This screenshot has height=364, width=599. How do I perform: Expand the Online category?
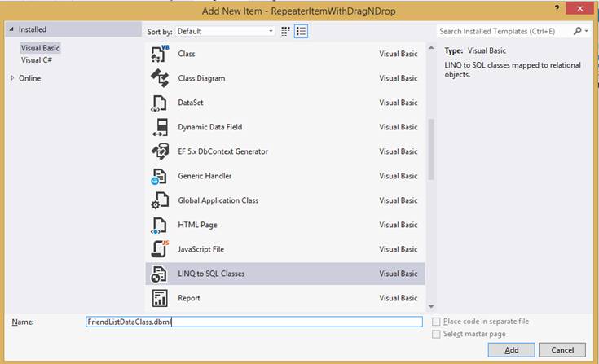pyautogui.click(x=12, y=78)
